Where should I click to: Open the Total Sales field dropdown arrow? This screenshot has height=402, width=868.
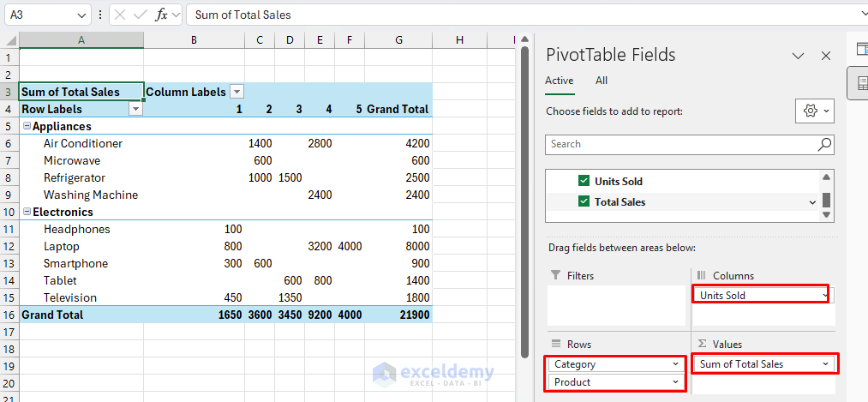coord(812,202)
